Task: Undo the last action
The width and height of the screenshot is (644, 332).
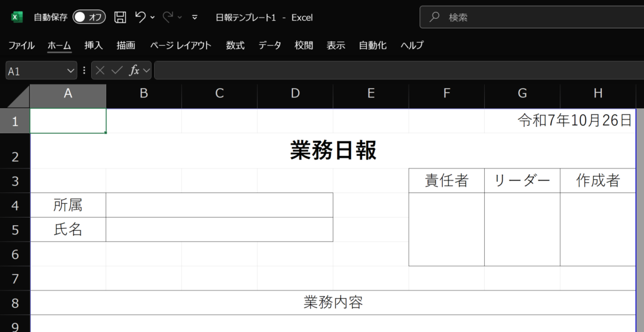Action: [x=141, y=18]
